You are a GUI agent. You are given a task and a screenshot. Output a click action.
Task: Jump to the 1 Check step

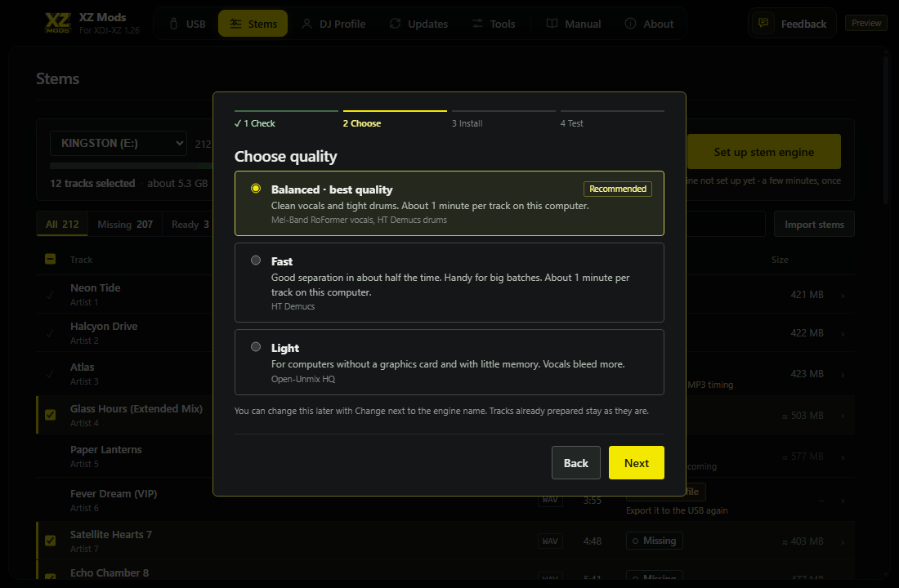tap(286, 120)
